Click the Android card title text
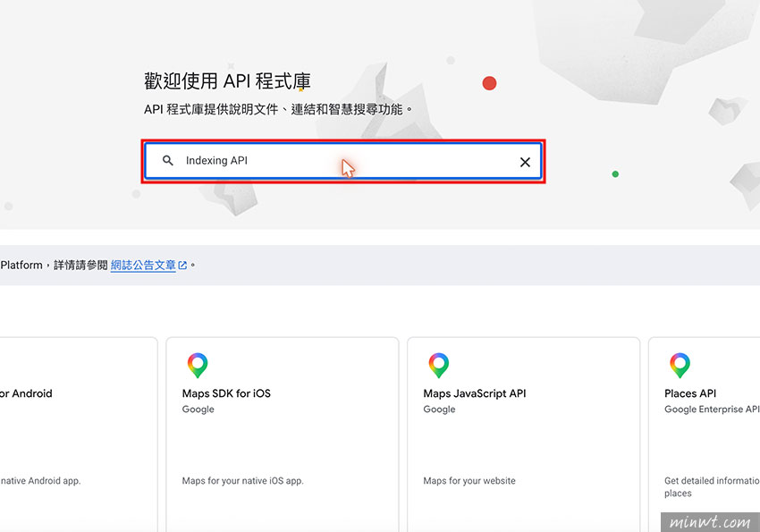This screenshot has width=760, height=532. [26, 393]
